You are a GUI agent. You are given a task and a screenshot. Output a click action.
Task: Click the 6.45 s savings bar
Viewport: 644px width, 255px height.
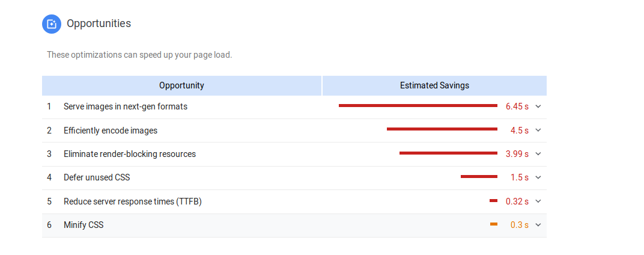tap(418, 106)
